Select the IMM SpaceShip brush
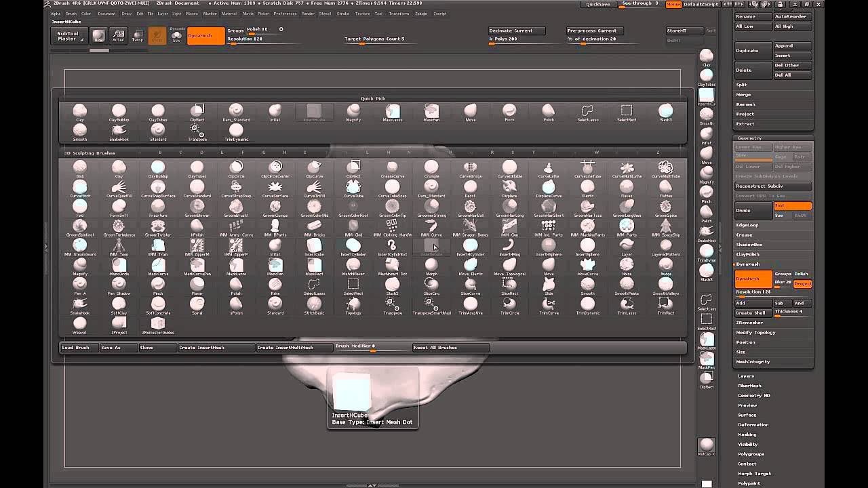 [x=666, y=228]
